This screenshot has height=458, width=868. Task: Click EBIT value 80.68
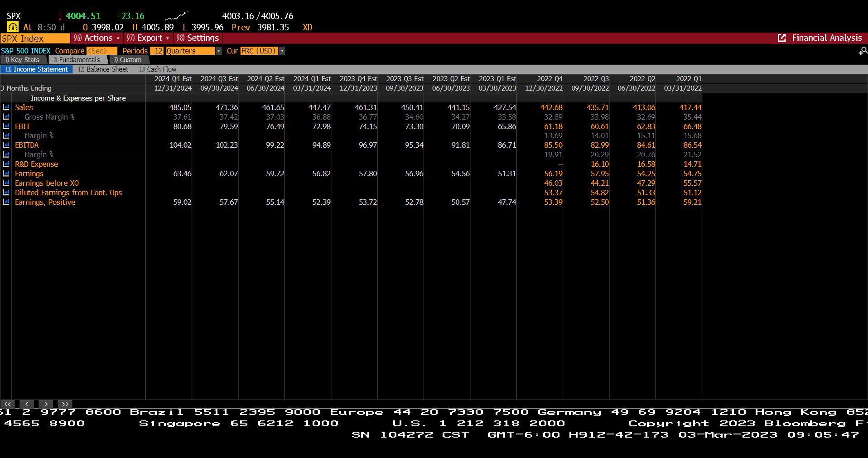click(x=182, y=126)
